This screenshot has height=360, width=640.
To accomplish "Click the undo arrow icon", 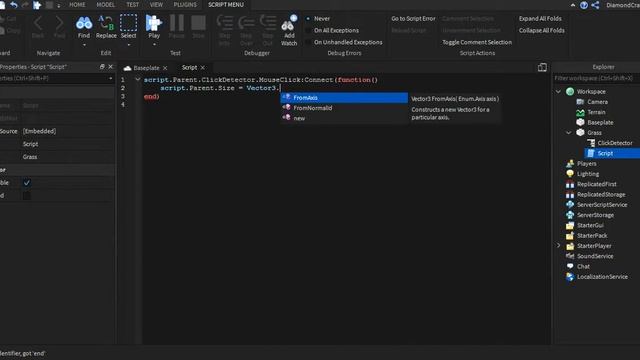I will [14, 5].
